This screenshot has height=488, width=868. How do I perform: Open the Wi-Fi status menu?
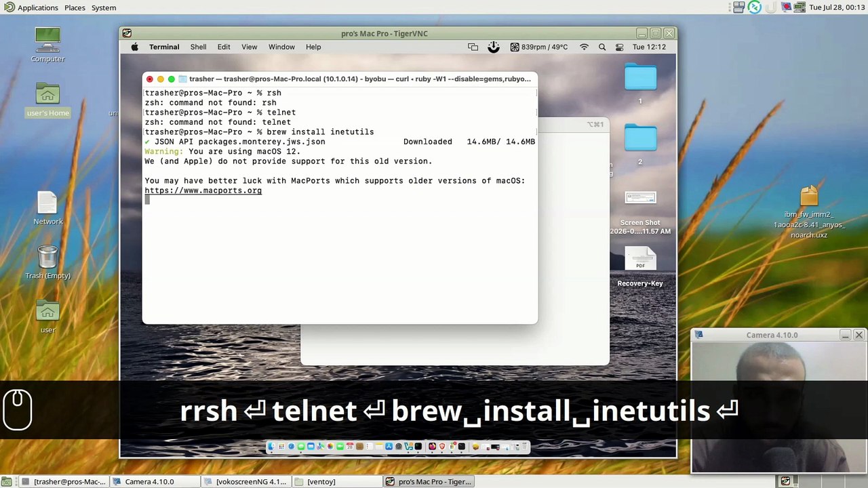click(x=584, y=47)
